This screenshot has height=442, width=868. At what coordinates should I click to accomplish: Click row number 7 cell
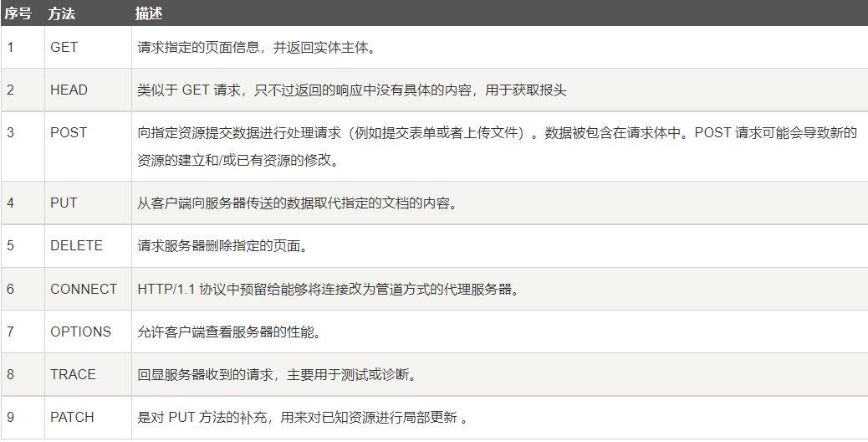(23, 331)
